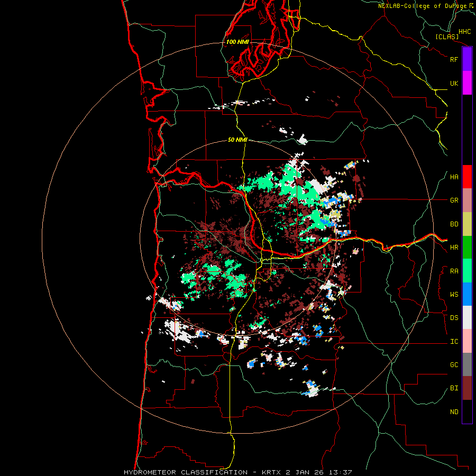Click the RA legend label
The height and width of the screenshot is (476, 476).
pyautogui.click(x=454, y=271)
